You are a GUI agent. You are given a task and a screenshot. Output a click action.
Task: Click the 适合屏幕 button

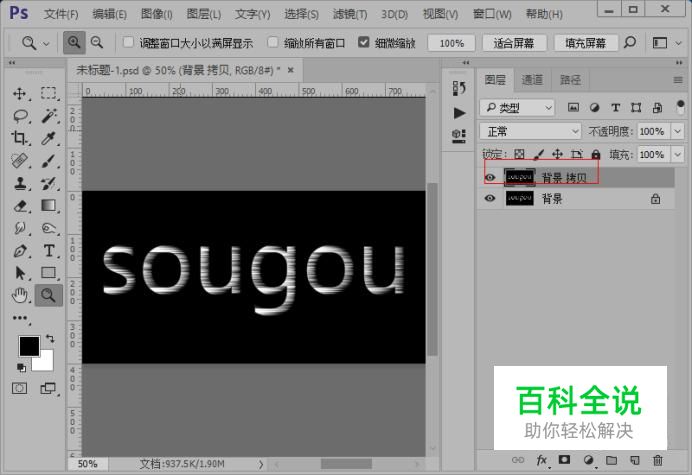click(514, 43)
